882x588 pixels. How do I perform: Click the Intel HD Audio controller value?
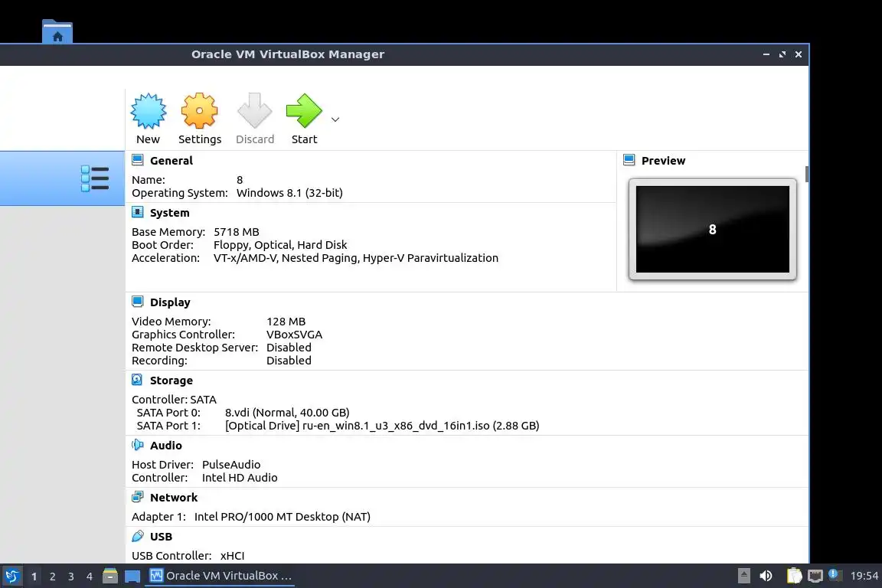coord(240,478)
